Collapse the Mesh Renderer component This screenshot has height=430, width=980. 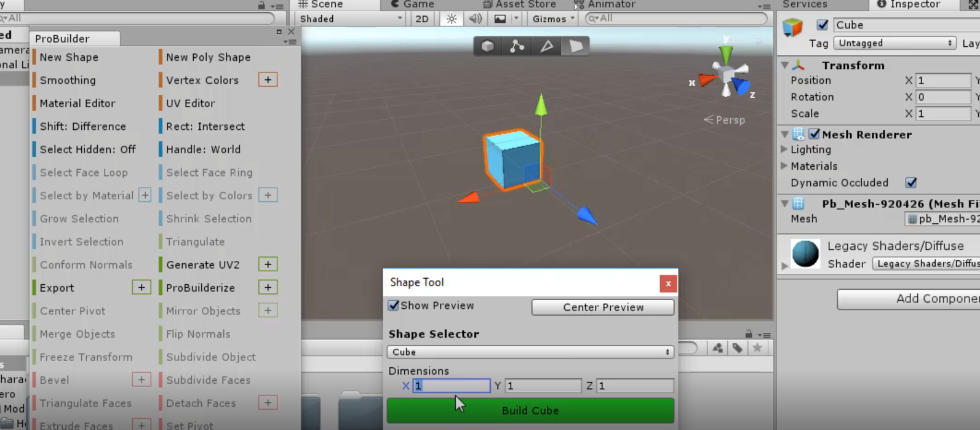(784, 134)
